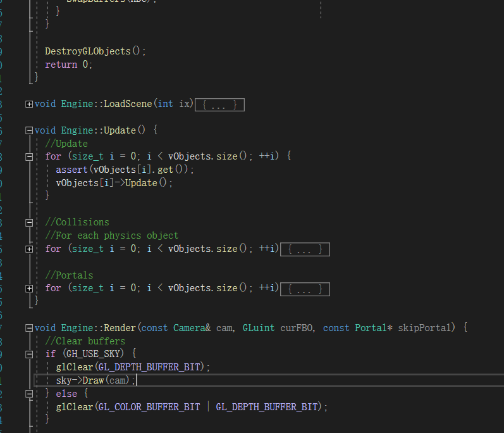Click the Camera type in the Render signature
Screen dimensions: 504x433
192,328
